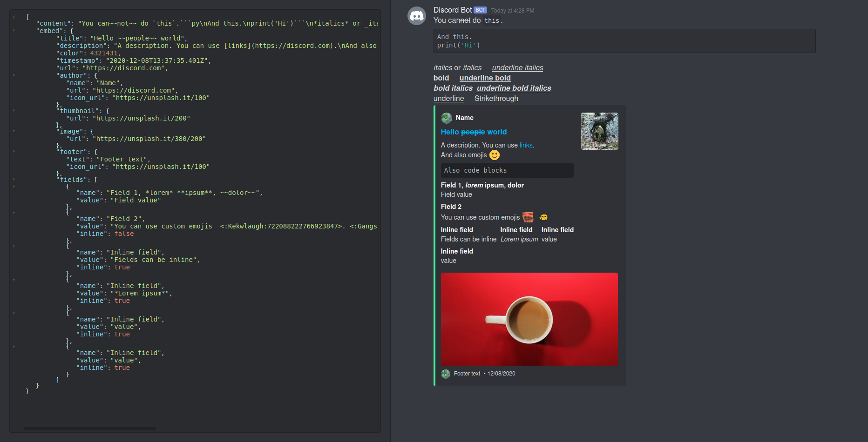Screen dimensions: 868x442
Task: Click the 'Strikethrough' text
Action: click(x=496, y=99)
